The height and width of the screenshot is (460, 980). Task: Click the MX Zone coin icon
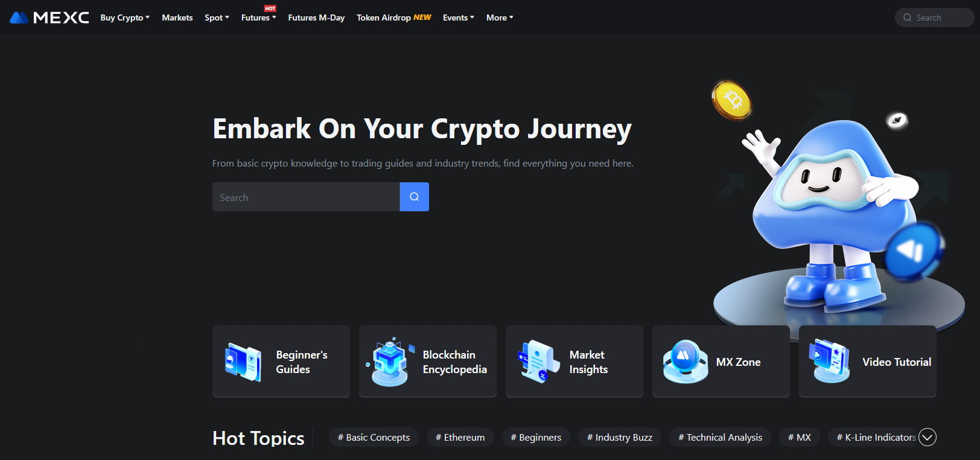(685, 362)
